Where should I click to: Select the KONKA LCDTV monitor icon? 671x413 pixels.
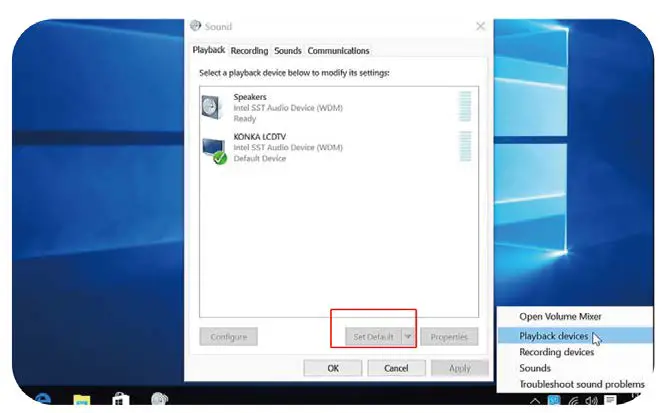214,151
